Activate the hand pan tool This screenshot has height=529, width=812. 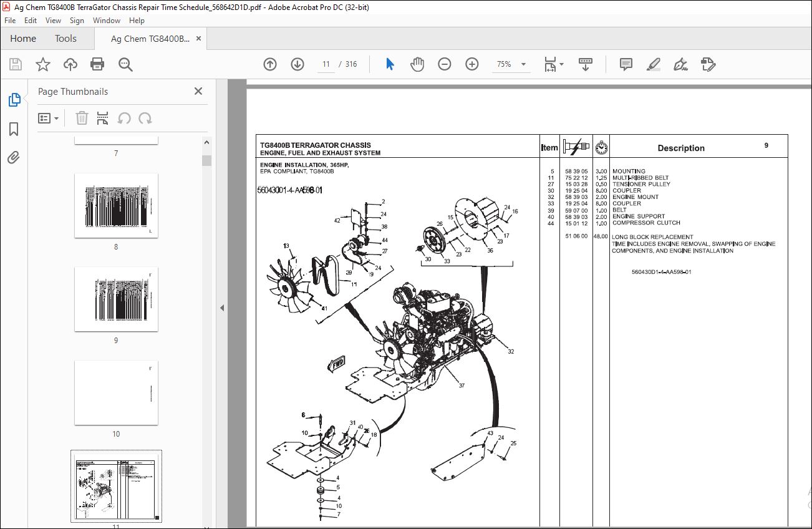point(417,64)
